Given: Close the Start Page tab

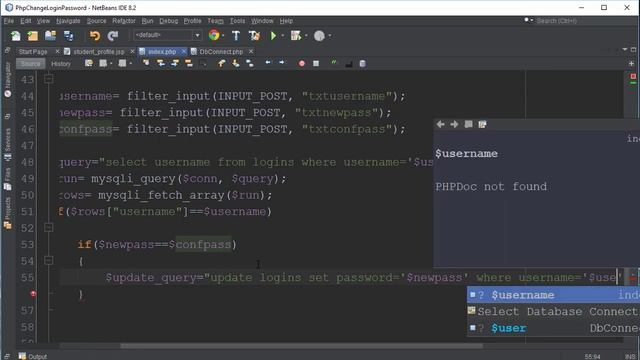Looking at the screenshot, I should tap(57, 51).
